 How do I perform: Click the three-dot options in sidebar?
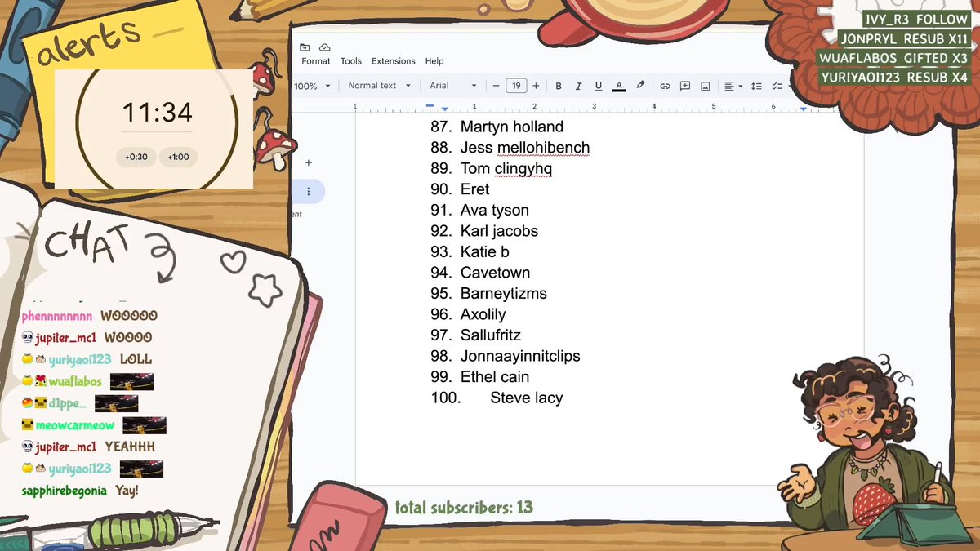coord(309,191)
